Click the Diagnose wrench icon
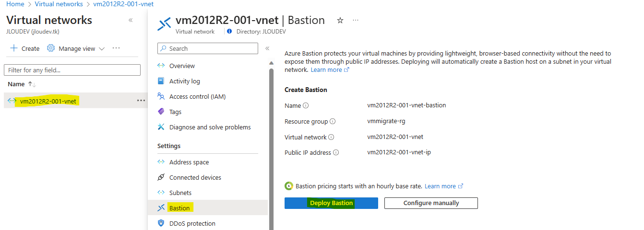 (x=161, y=127)
